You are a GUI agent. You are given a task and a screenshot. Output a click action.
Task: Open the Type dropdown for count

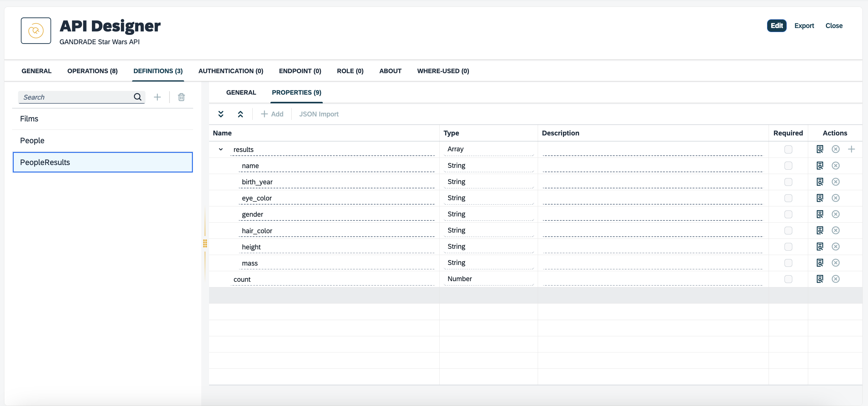tap(489, 279)
